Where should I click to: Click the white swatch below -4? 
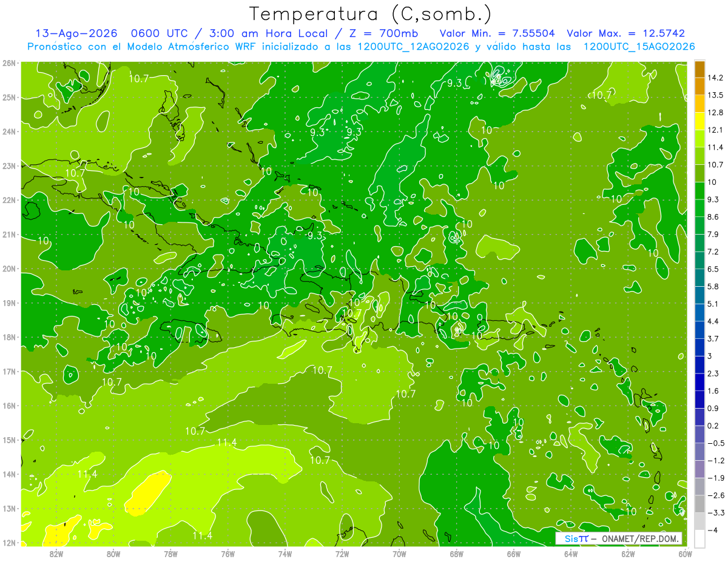699,538
